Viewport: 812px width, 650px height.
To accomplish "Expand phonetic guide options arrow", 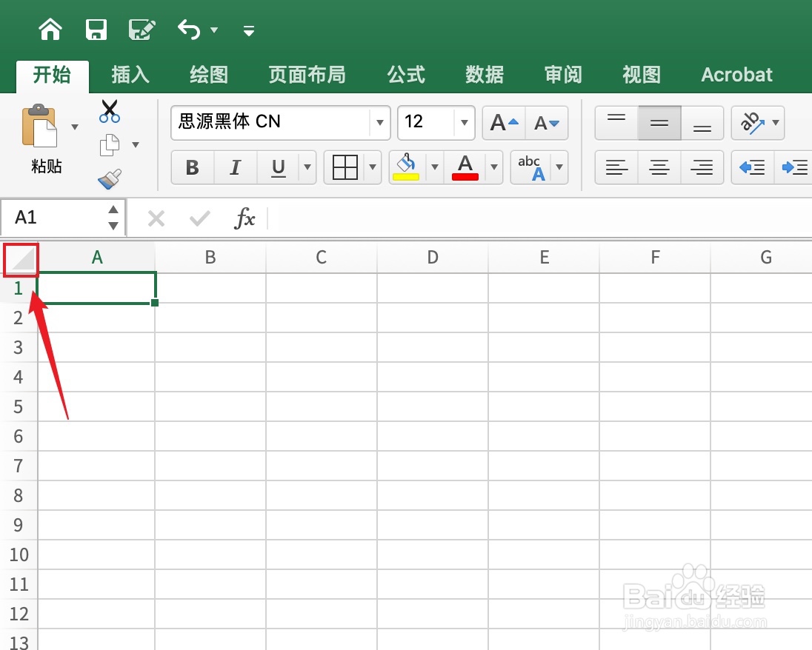I will tap(559, 167).
